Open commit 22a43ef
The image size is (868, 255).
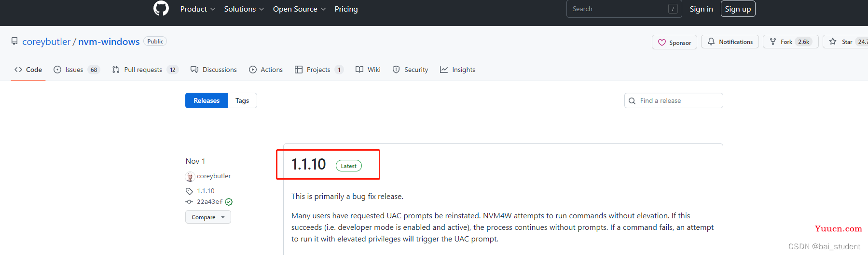210,201
